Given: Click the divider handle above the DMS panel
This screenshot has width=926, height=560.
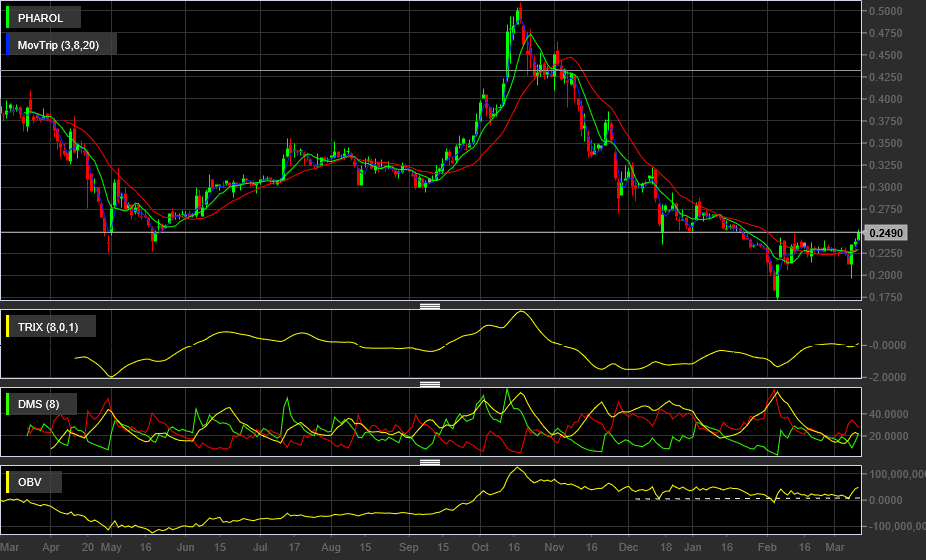Looking at the screenshot, I should [x=430, y=384].
